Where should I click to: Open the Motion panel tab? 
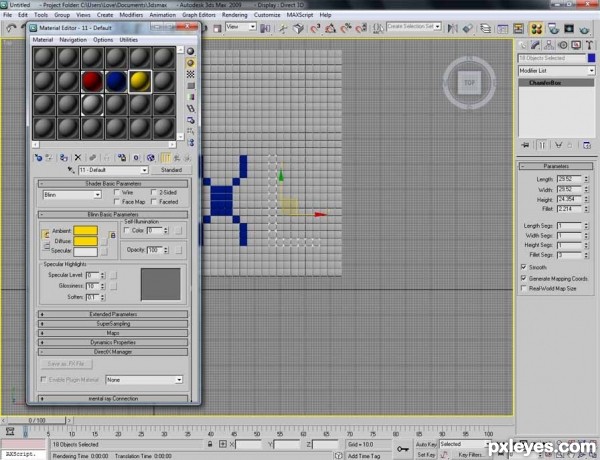pyautogui.click(x=562, y=45)
